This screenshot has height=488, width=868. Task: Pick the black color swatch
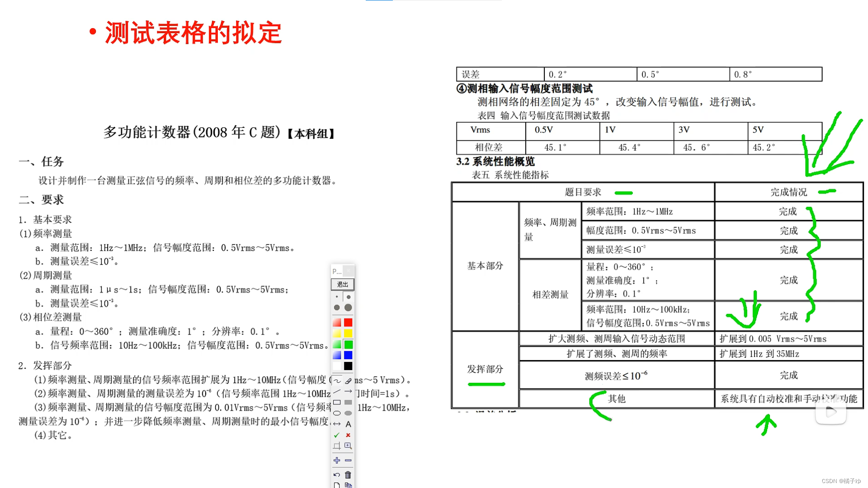[348, 366]
